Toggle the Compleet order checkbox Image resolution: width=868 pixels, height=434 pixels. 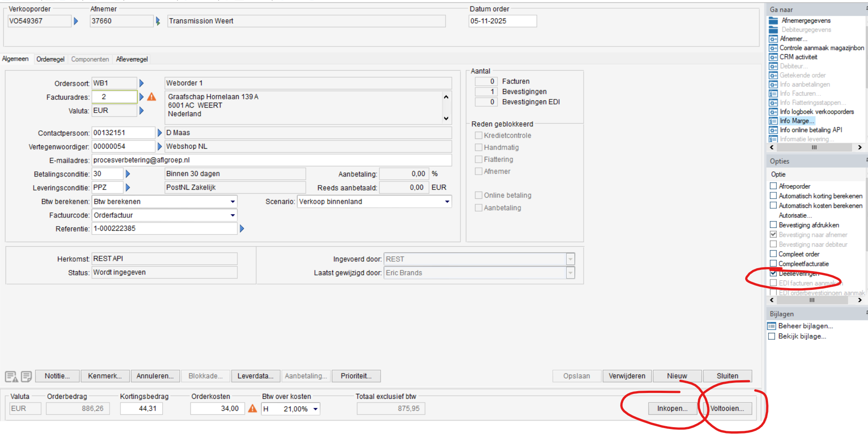tap(773, 254)
